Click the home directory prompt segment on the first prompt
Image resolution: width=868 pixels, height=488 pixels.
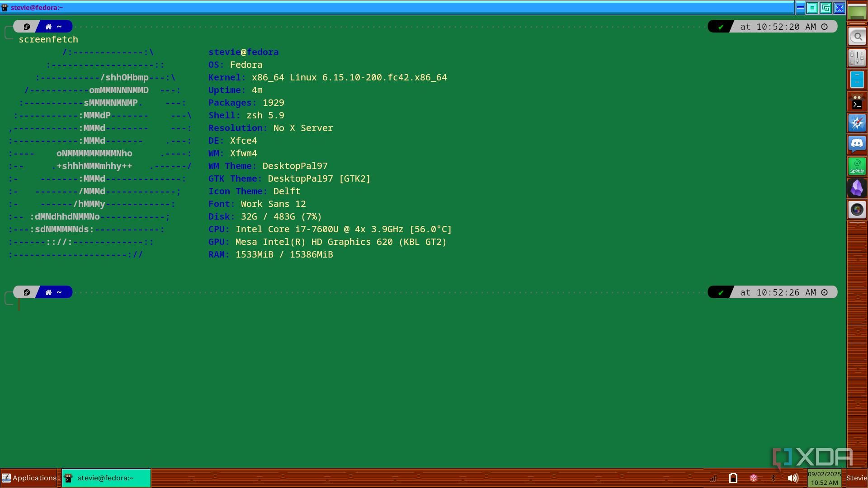(x=55, y=27)
